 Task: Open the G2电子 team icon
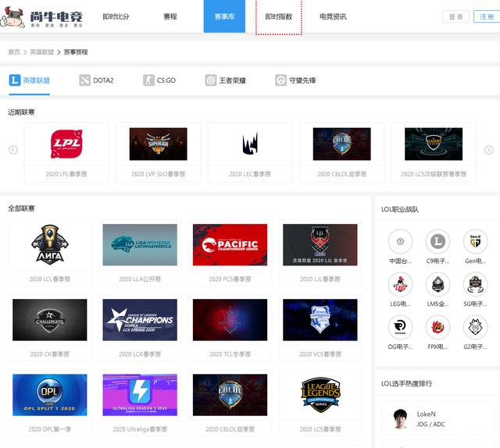[476, 327]
